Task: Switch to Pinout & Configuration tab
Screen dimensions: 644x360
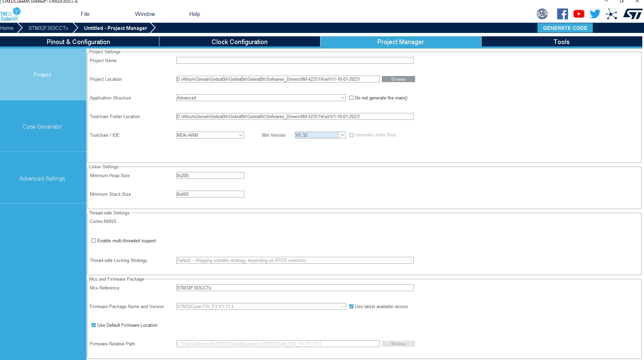Action: tap(79, 42)
